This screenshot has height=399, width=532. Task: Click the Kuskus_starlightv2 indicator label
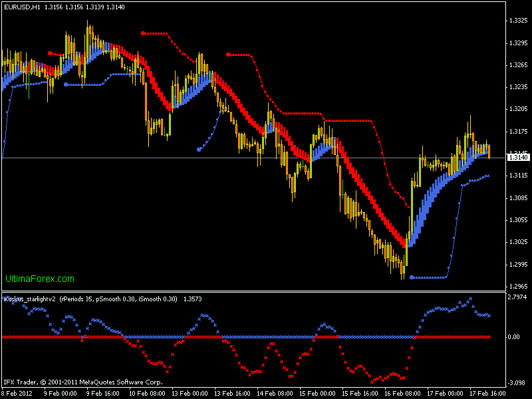[30, 299]
